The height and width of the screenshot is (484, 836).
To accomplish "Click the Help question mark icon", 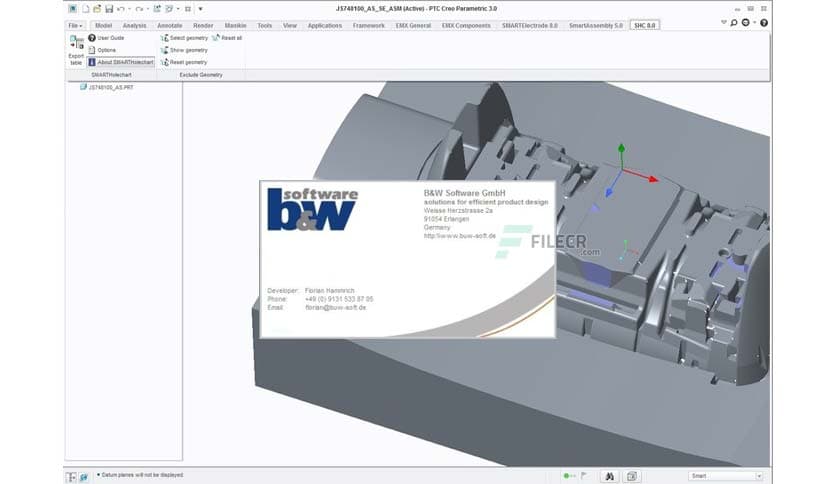I will (x=764, y=23).
